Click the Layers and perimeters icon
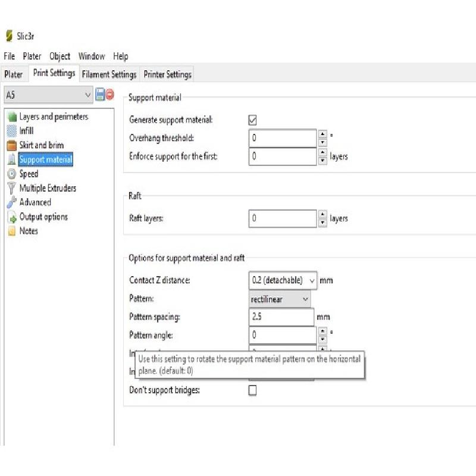This screenshot has width=476, height=476. tap(12, 117)
